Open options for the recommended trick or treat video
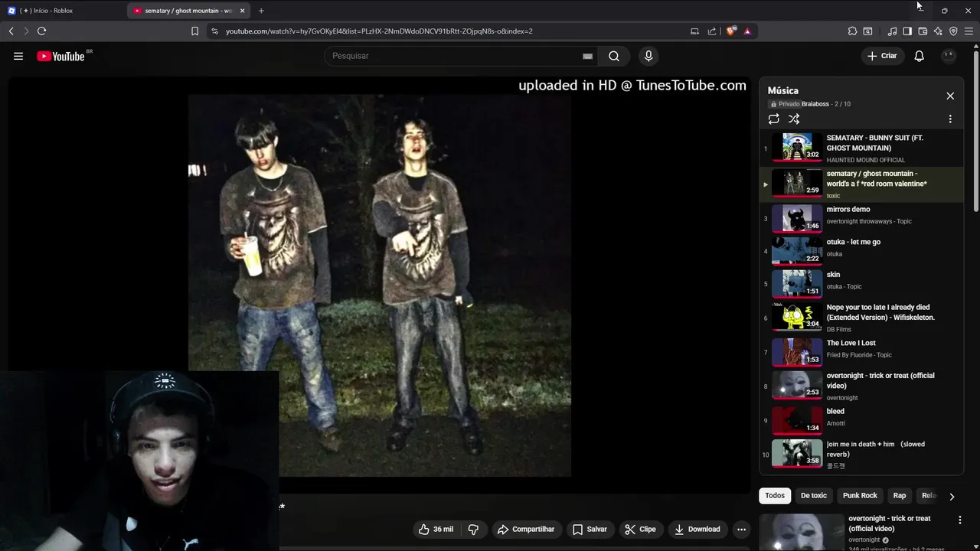Image resolution: width=980 pixels, height=551 pixels. [960, 520]
